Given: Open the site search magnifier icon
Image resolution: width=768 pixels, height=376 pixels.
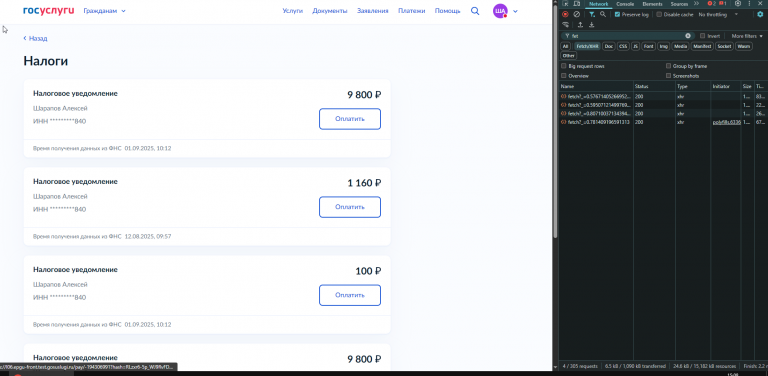Looking at the screenshot, I should (x=475, y=11).
